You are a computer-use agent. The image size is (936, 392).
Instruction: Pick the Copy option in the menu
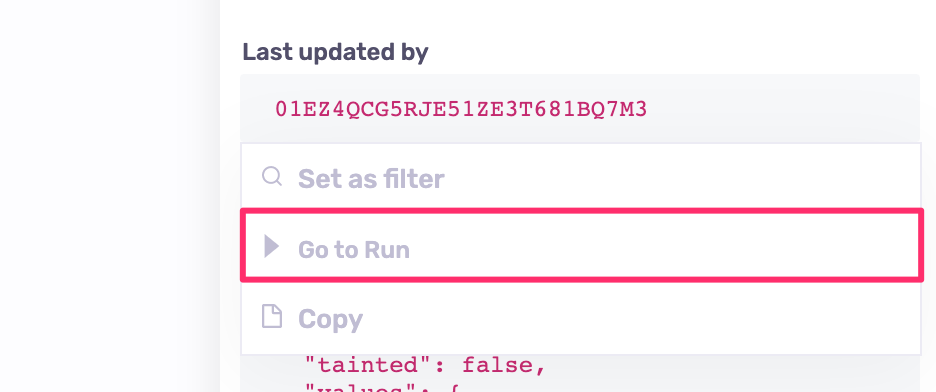(581, 317)
